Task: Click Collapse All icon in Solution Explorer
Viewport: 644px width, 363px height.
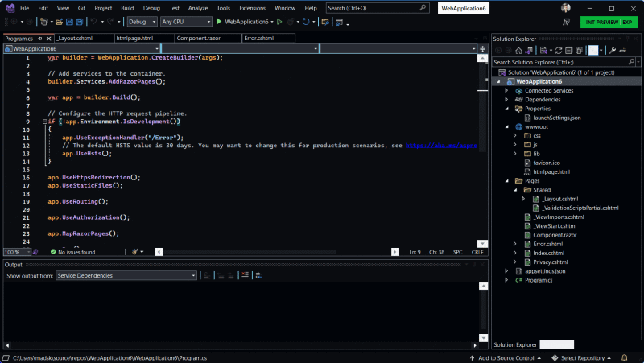Action: coord(569,50)
